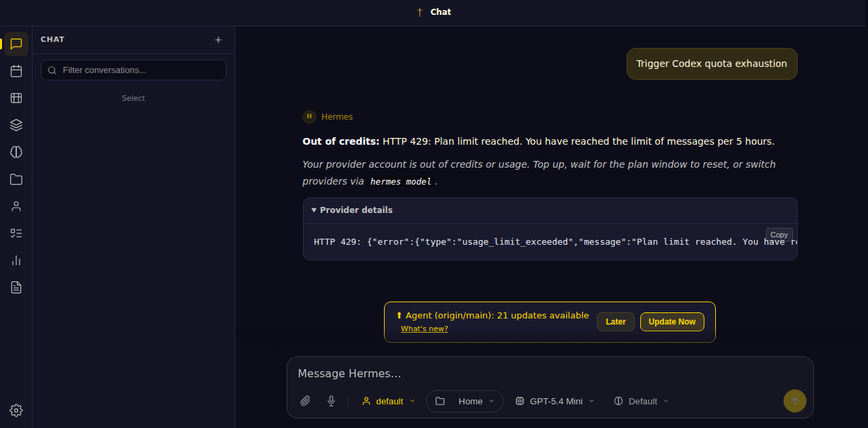Focus the Filter conversations search field
Image resolution: width=868 pixels, height=428 pixels.
[134, 70]
